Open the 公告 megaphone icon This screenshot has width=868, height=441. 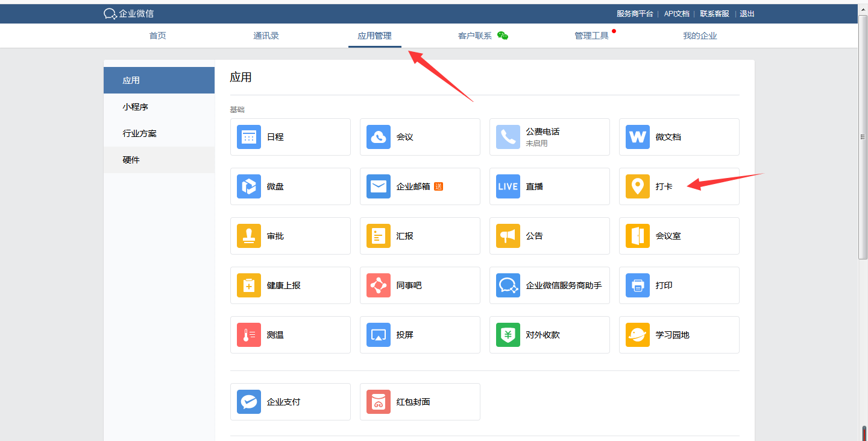(x=508, y=236)
